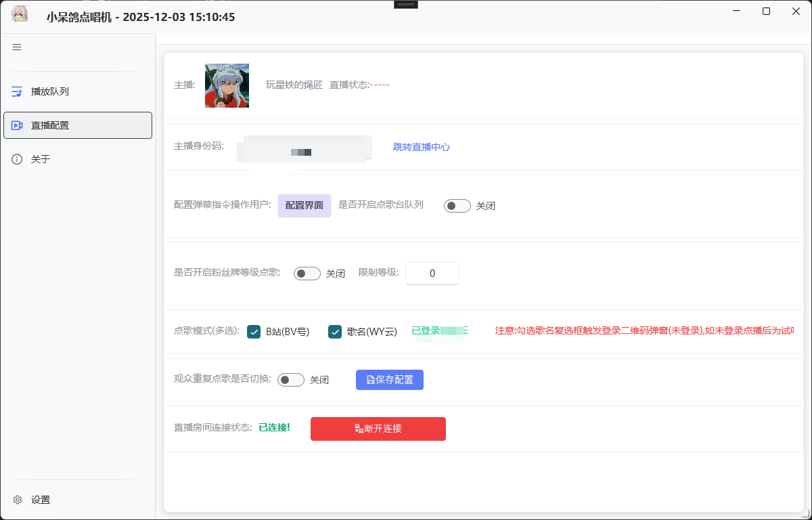The height and width of the screenshot is (520, 812).
Task: Turn on 粉丝牌等级点歌 switch
Action: pos(307,273)
